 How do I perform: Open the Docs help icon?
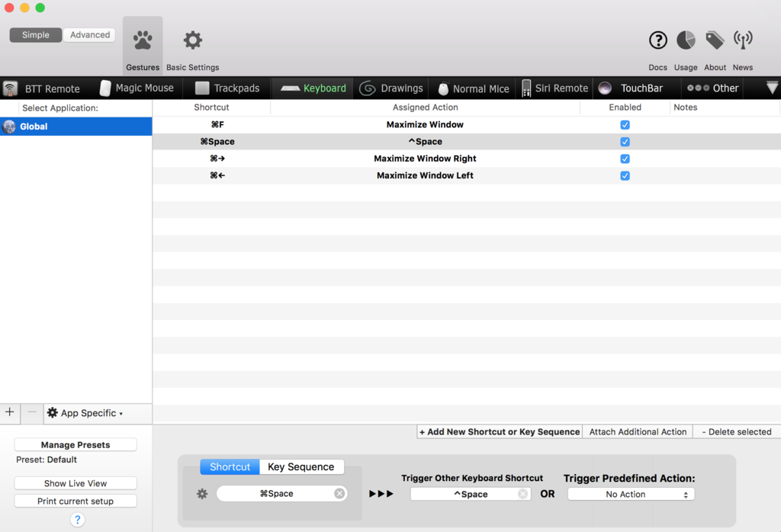click(x=657, y=40)
